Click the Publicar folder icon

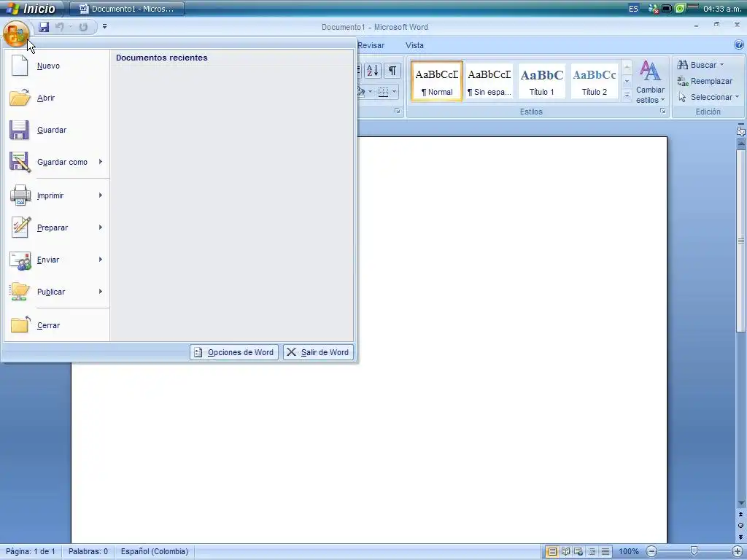tap(20, 292)
